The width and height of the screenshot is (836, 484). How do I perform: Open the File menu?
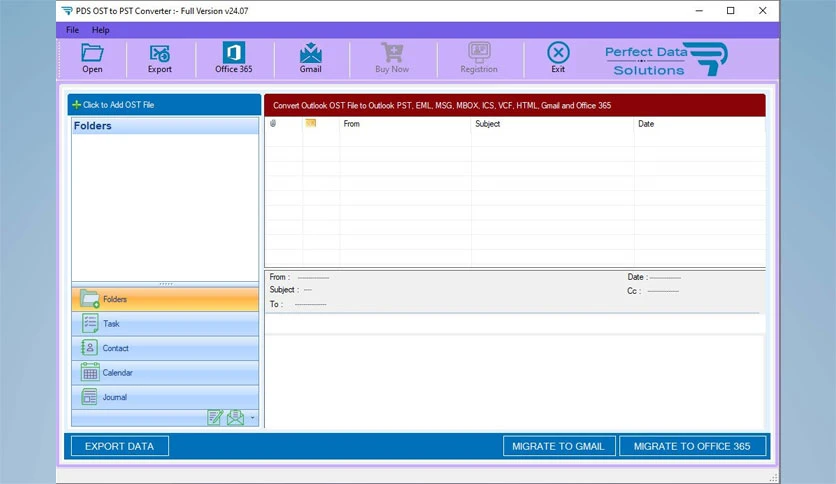point(73,30)
